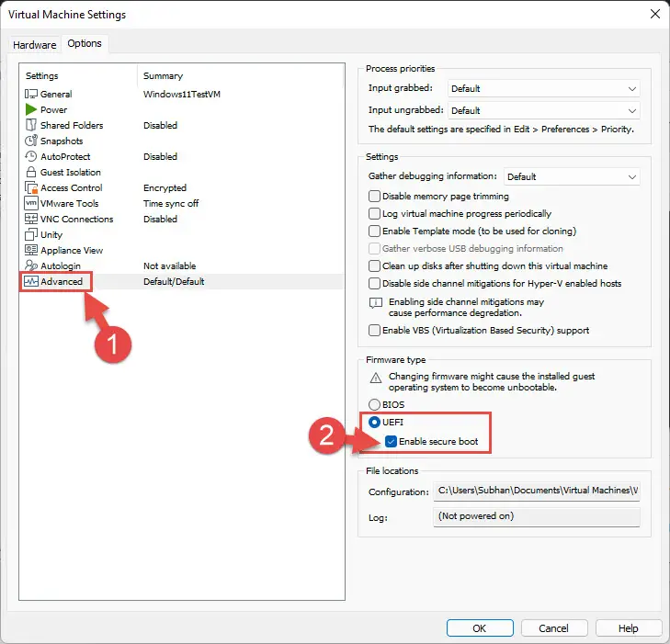The image size is (670, 644).
Task: Click the AutoProtect clock icon
Action: point(30,156)
